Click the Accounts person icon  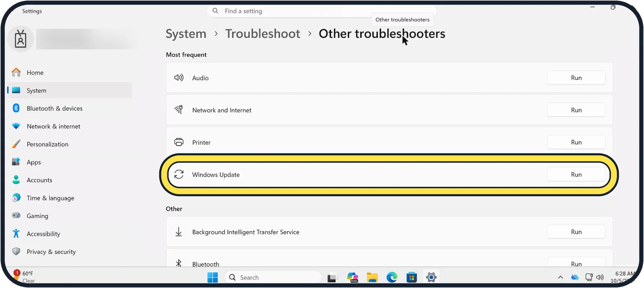(x=16, y=180)
